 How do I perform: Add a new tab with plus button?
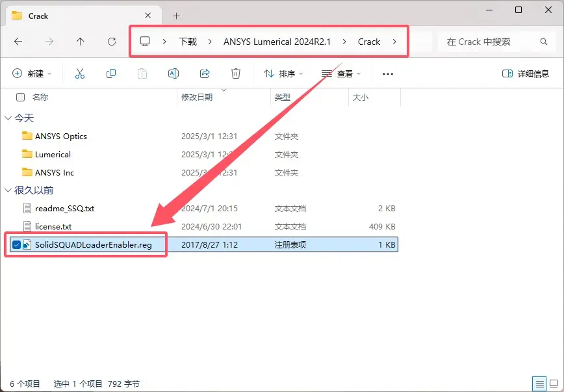(176, 16)
